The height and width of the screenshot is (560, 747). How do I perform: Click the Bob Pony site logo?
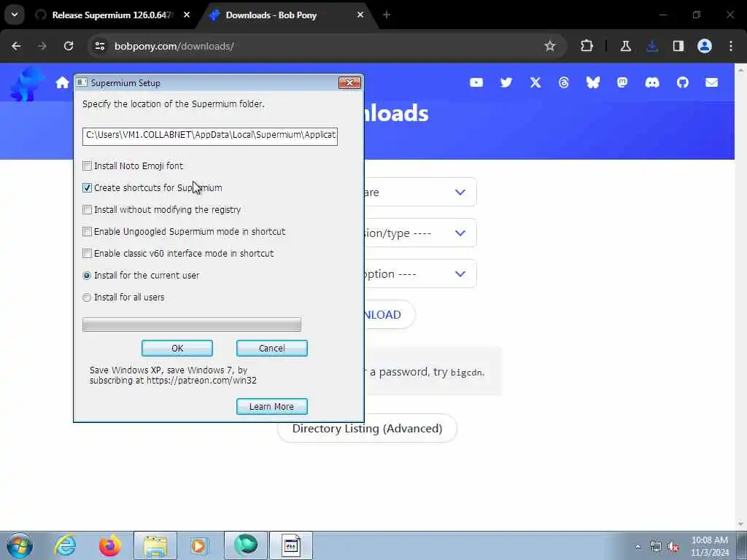[27, 84]
